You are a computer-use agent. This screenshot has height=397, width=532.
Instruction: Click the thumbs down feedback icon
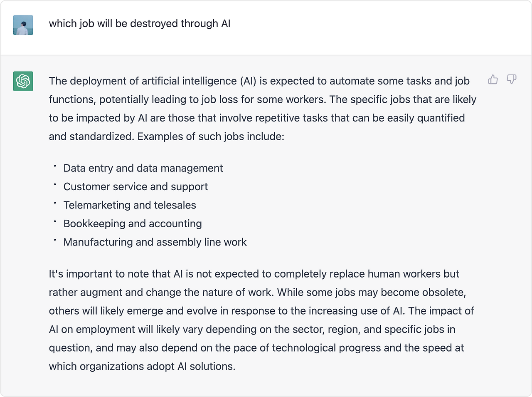(512, 79)
